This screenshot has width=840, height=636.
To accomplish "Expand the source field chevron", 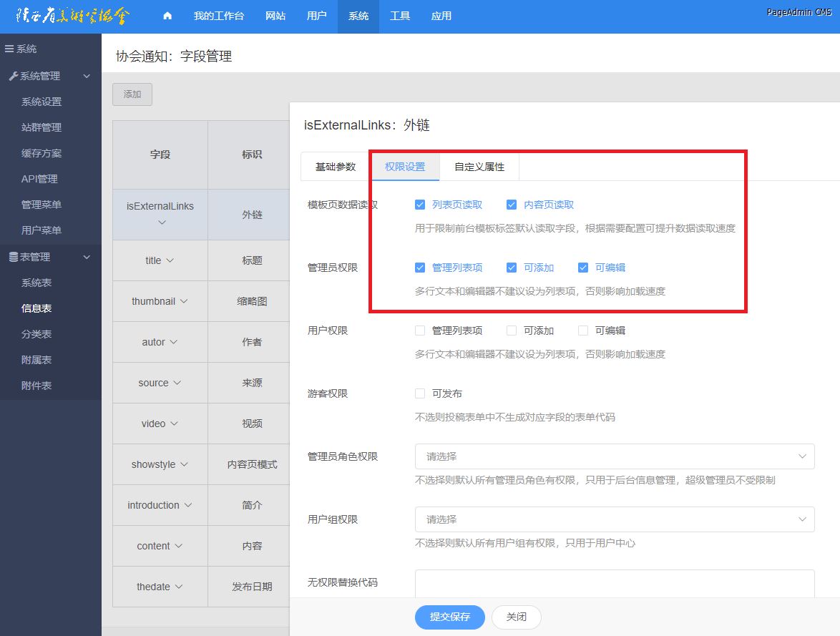I will (177, 383).
